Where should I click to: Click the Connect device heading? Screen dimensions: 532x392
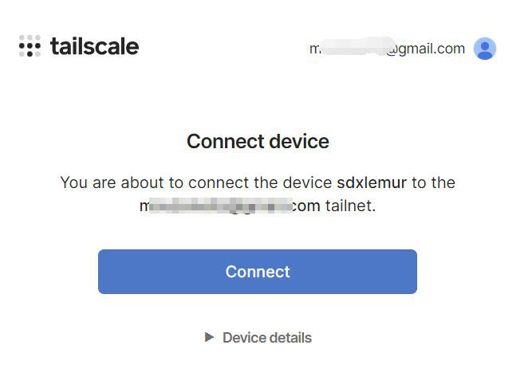point(258,141)
